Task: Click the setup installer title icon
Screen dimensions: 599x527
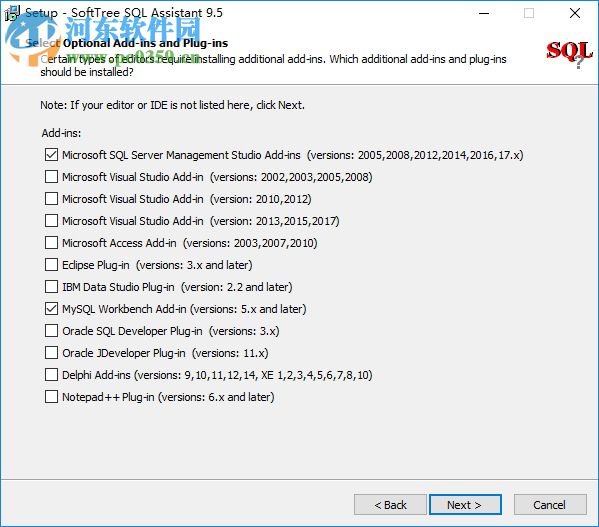Action: pyautogui.click(x=12, y=13)
